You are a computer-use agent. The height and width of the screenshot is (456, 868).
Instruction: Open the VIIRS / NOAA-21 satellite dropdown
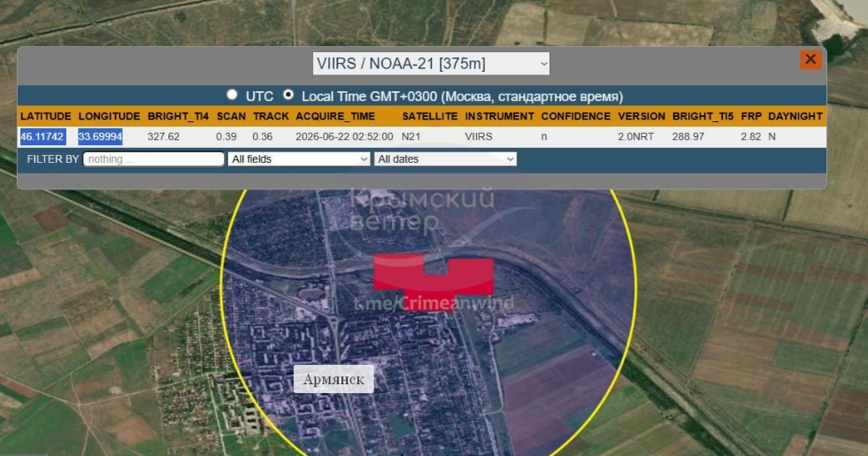pos(431,64)
